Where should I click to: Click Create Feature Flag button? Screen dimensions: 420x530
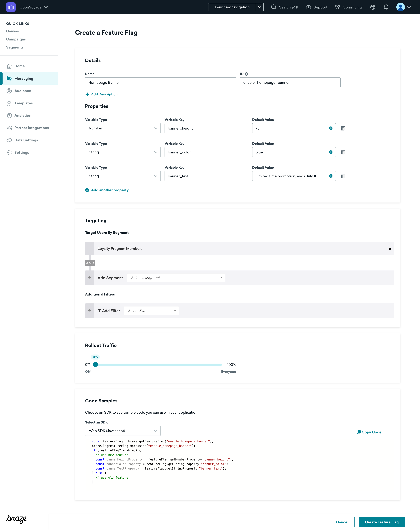tap(381, 522)
